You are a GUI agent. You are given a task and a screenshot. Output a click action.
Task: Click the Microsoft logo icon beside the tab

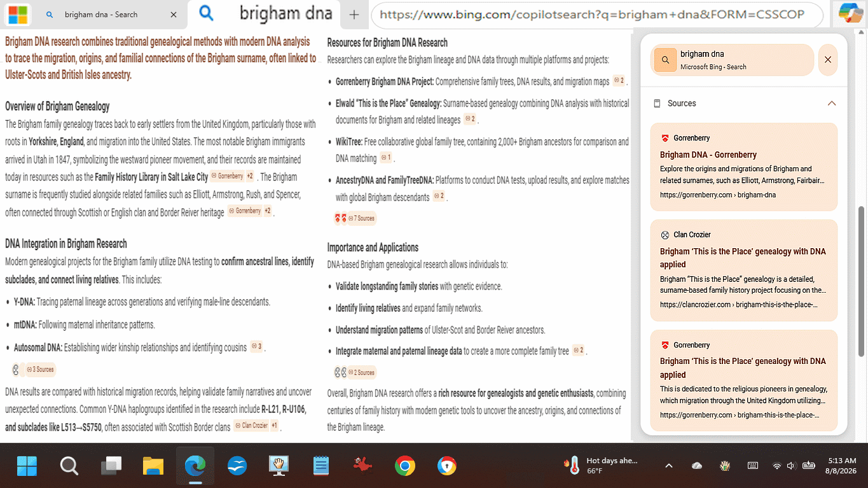pyautogui.click(x=18, y=15)
